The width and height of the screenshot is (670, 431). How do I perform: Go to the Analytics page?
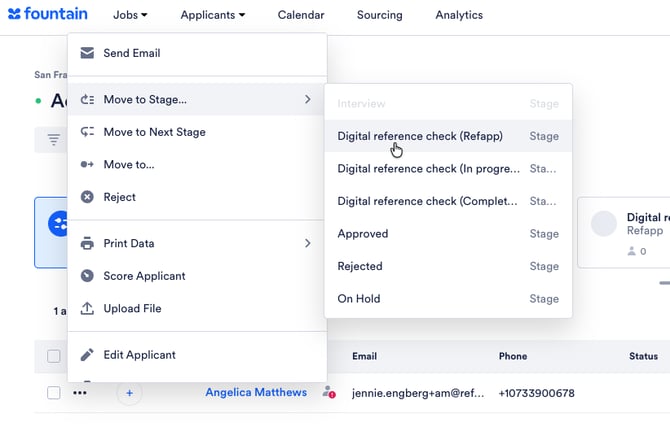coord(459,15)
